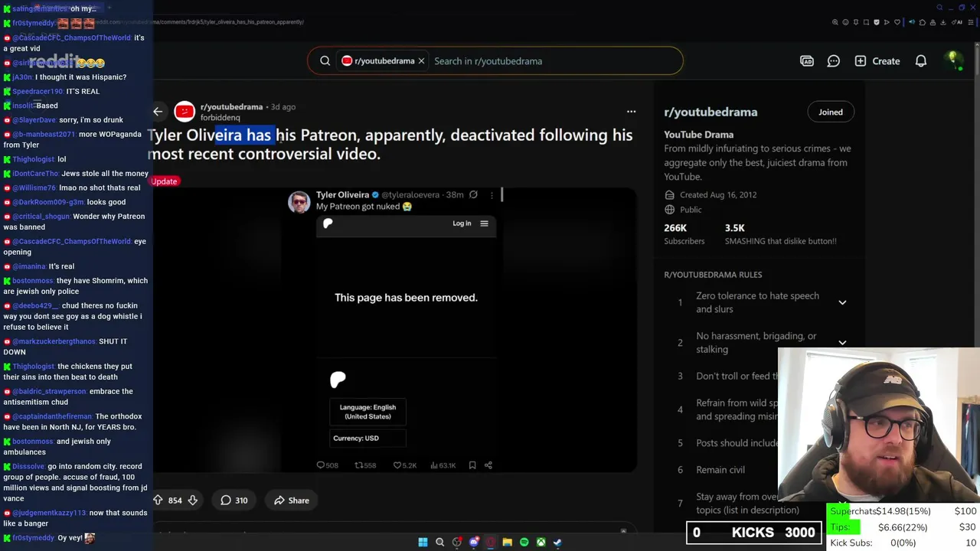The height and width of the screenshot is (551, 980).
Task: Expand rule 2 about harassment and brigading
Action: coord(842,343)
